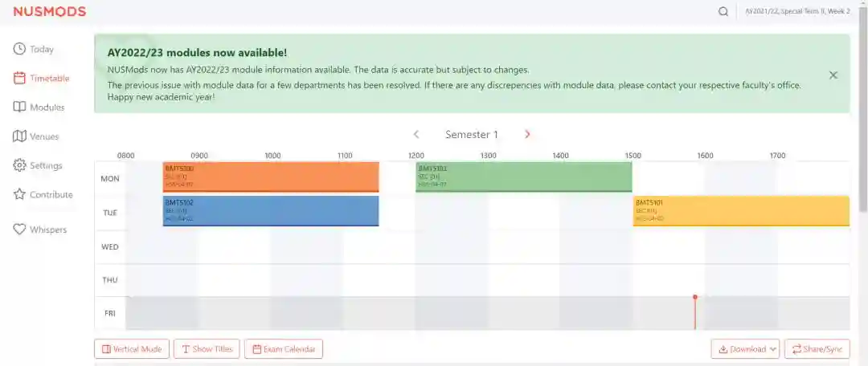Dismiss the AY2022/23 announcement banner

(x=833, y=75)
